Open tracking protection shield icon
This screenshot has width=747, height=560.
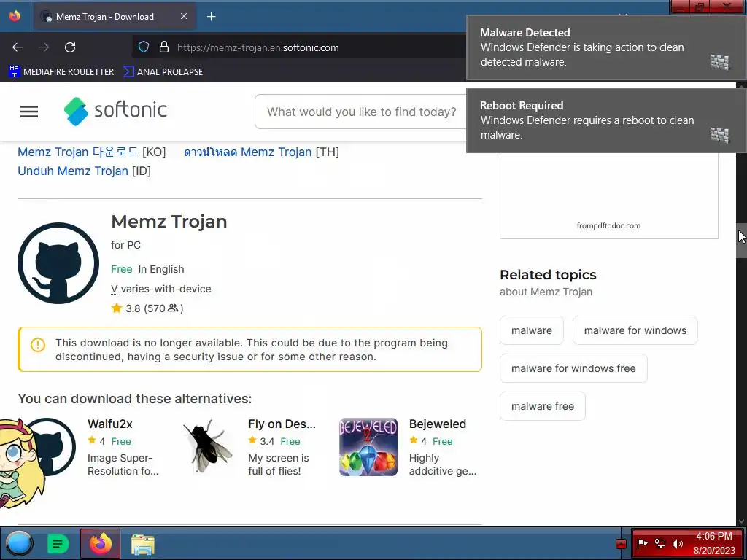144,47
